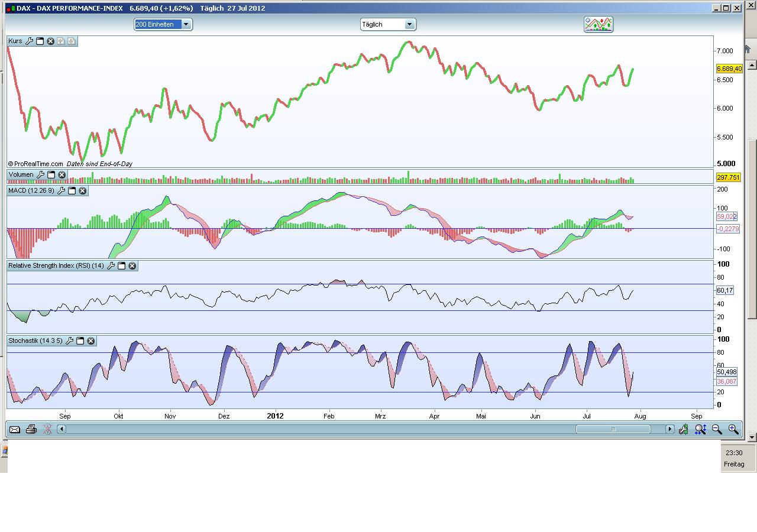Click the Aug label on time axis
The height and width of the screenshot is (532, 757).
tap(640, 416)
